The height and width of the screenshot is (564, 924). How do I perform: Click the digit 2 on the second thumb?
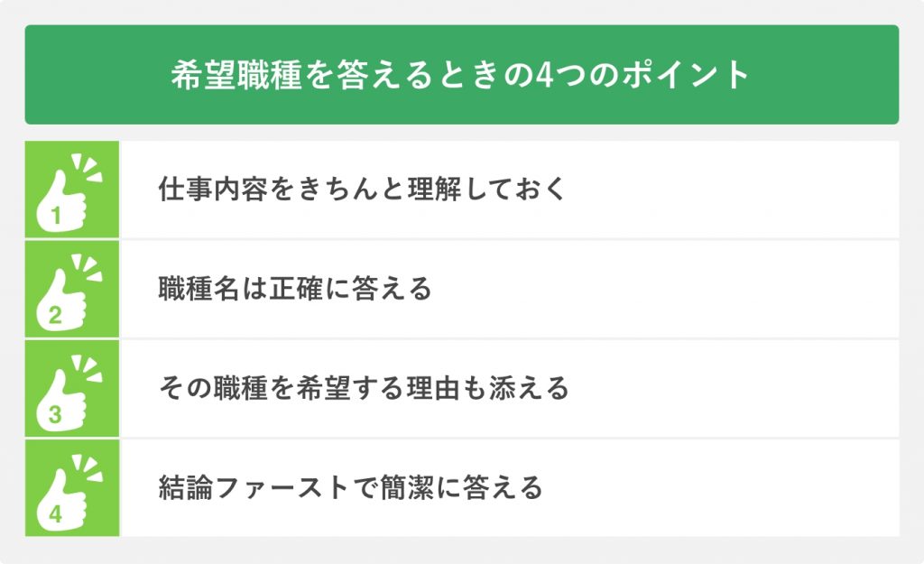(x=55, y=317)
